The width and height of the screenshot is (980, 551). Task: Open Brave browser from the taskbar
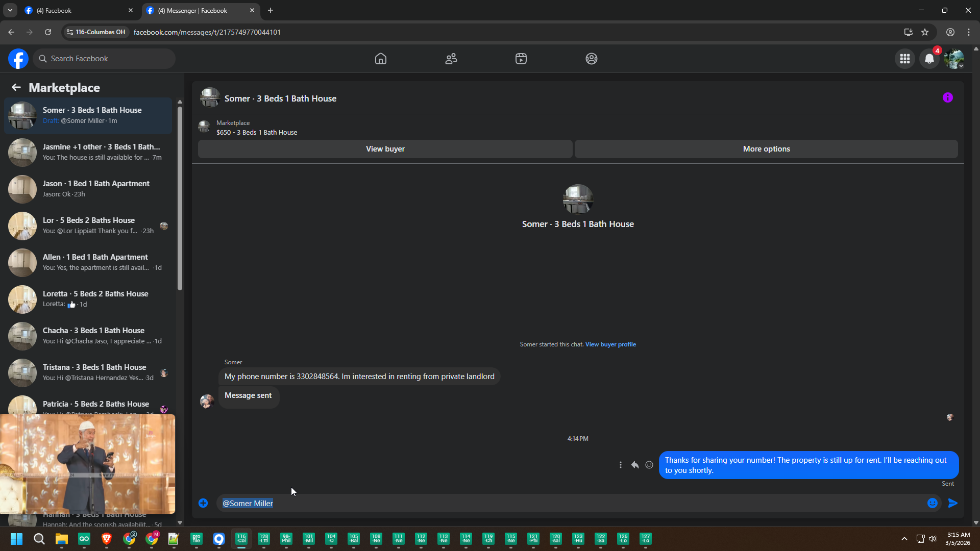coord(107,539)
